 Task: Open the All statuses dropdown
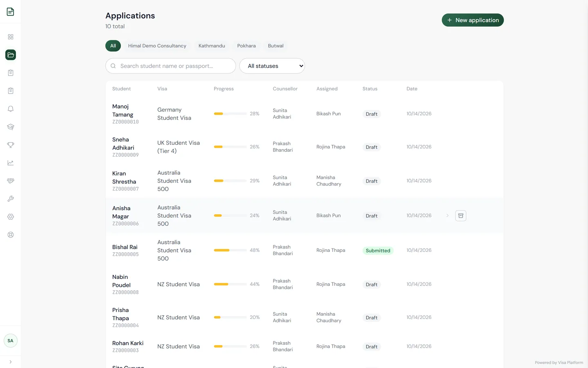click(272, 66)
